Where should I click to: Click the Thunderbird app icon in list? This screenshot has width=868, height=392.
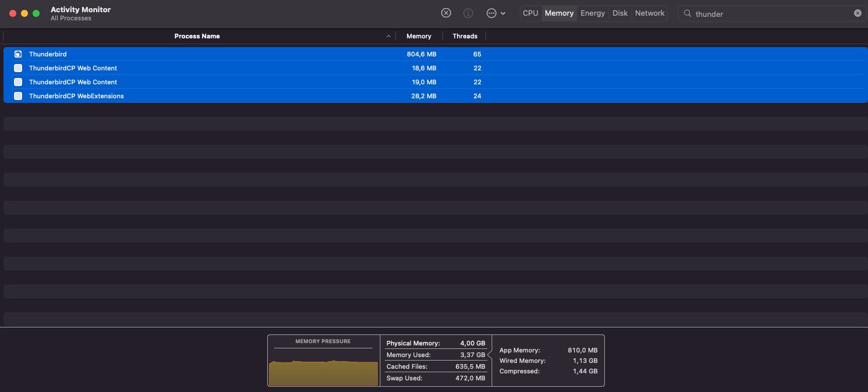coord(18,54)
